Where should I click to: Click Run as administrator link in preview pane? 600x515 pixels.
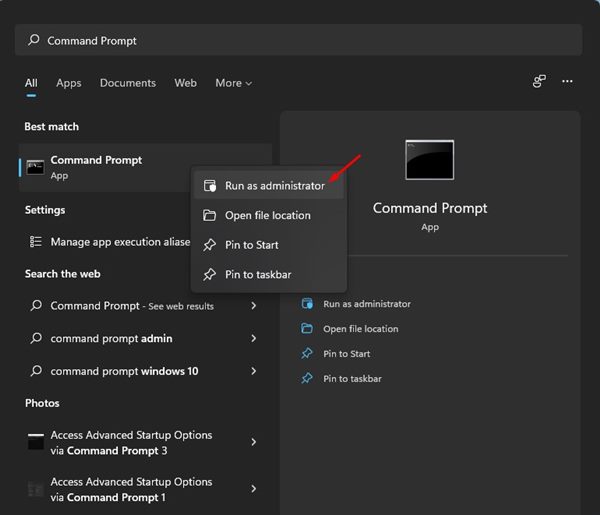tap(367, 304)
